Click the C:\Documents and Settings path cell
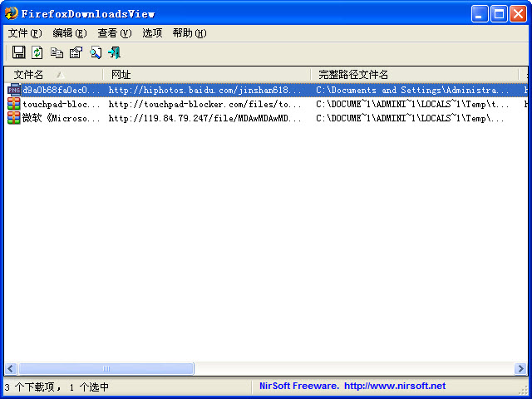Image resolution: width=532 pixels, height=399 pixels. pyautogui.click(x=412, y=90)
